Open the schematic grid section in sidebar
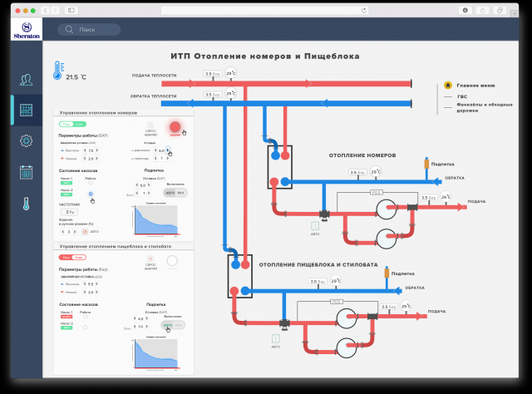 [26, 110]
